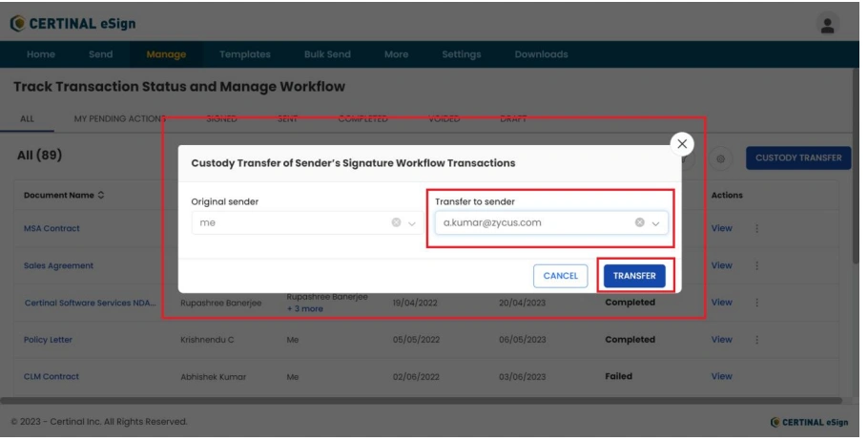Open the Home menu
The height and width of the screenshot is (441, 868).
[41, 54]
